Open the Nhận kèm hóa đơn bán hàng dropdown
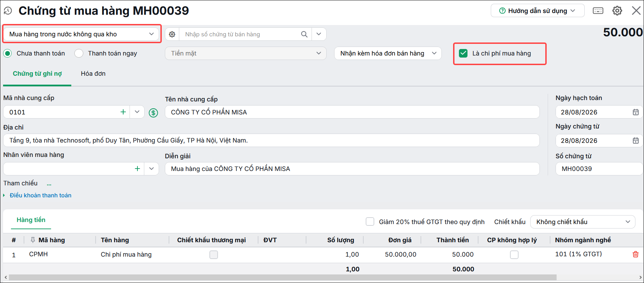 [388, 53]
